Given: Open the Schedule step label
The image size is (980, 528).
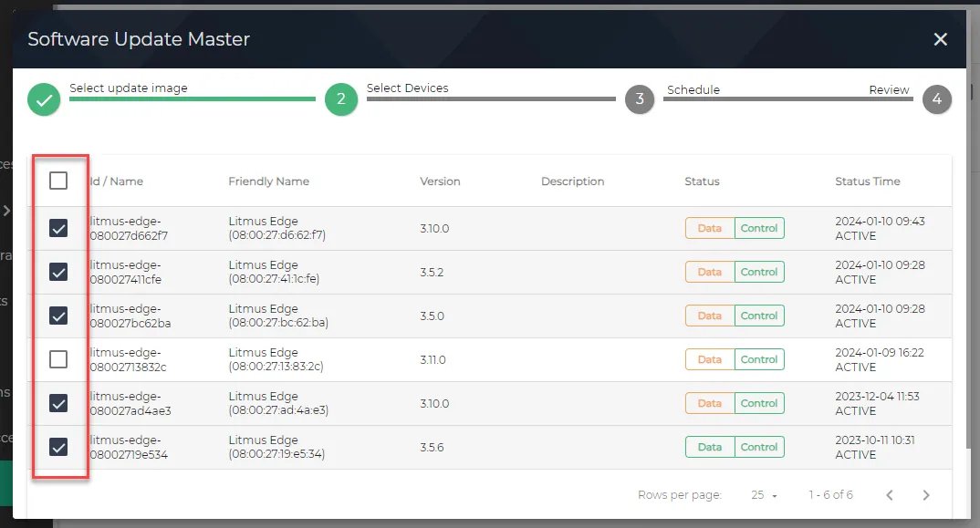Looking at the screenshot, I should (693, 90).
